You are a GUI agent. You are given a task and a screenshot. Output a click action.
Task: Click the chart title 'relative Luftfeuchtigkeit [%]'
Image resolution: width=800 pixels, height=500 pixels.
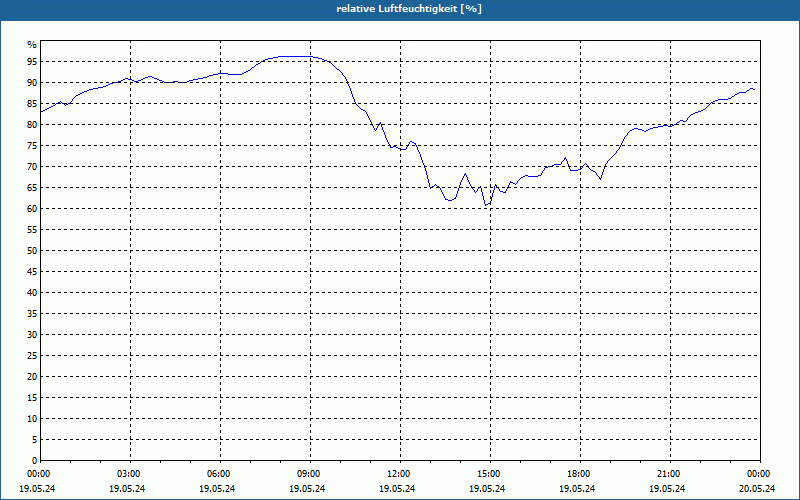409,9
